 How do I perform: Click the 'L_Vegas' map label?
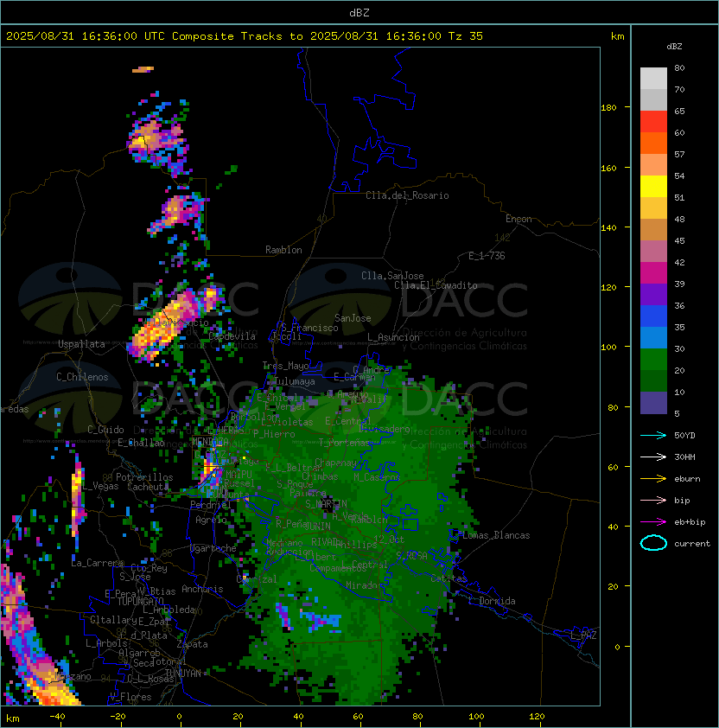coord(100,486)
